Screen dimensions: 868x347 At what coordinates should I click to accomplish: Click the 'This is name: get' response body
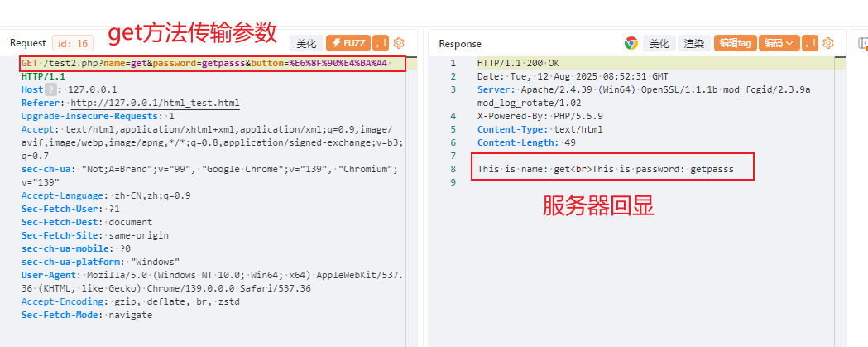(x=606, y=170)
